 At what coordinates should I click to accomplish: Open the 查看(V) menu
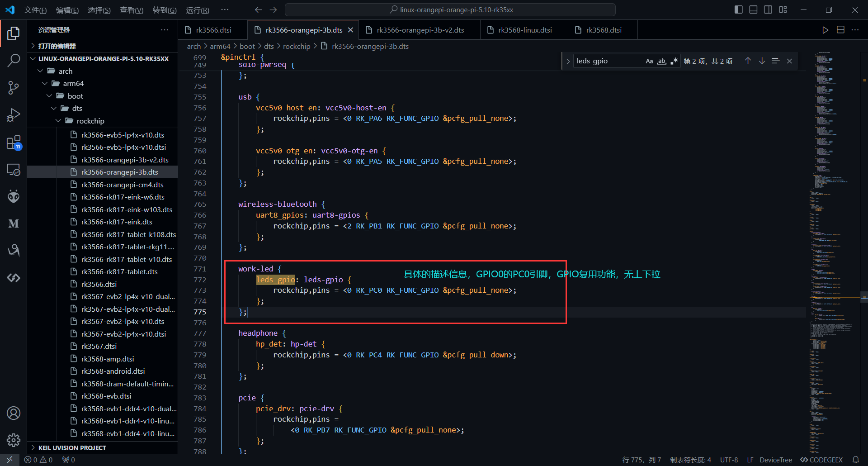click(132, 10)
